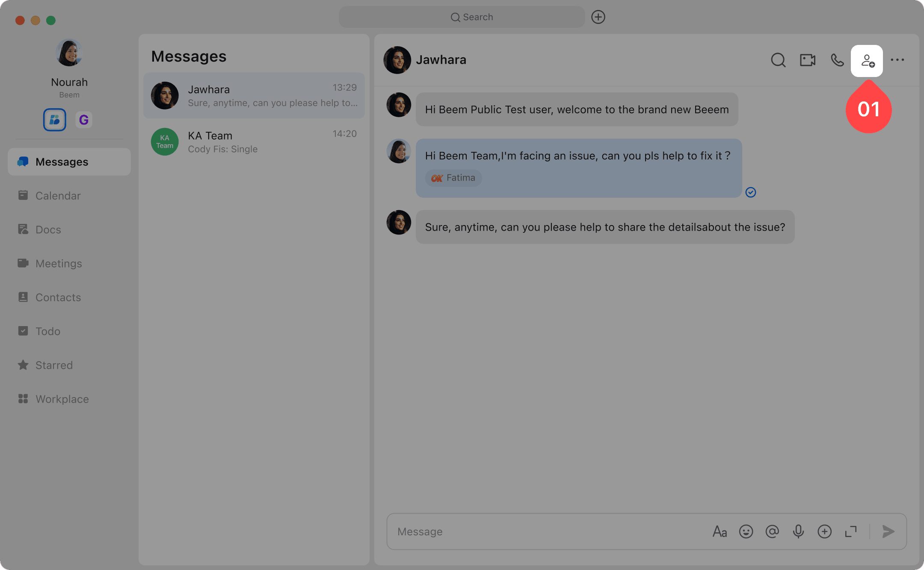The width and height of the screenshot is (924, 570).
Task: Open the Starred items section
Action: (x=54, y=365)
